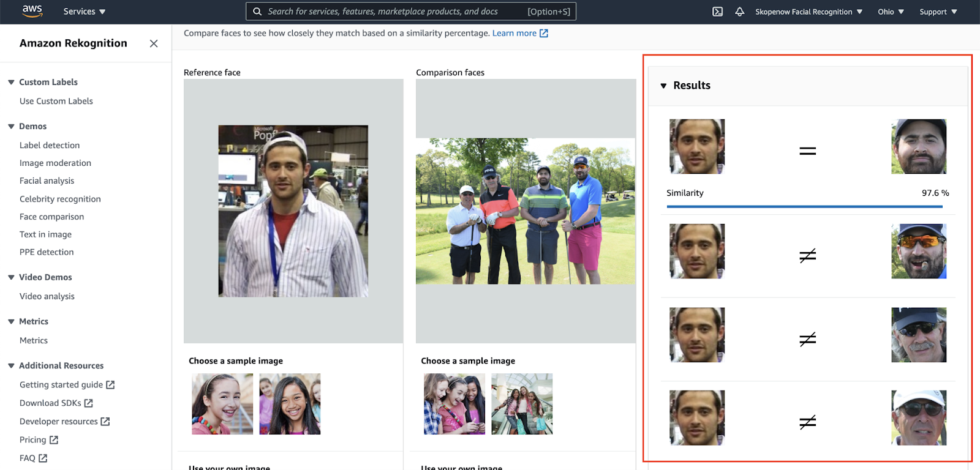This screenshot has height=470, width=980.
Task: Open the Support dropdown menu
Action: [938, 12]
